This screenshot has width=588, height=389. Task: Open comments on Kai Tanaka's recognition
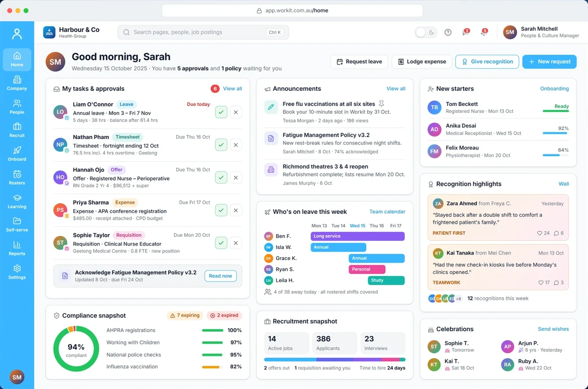point(556,283)
